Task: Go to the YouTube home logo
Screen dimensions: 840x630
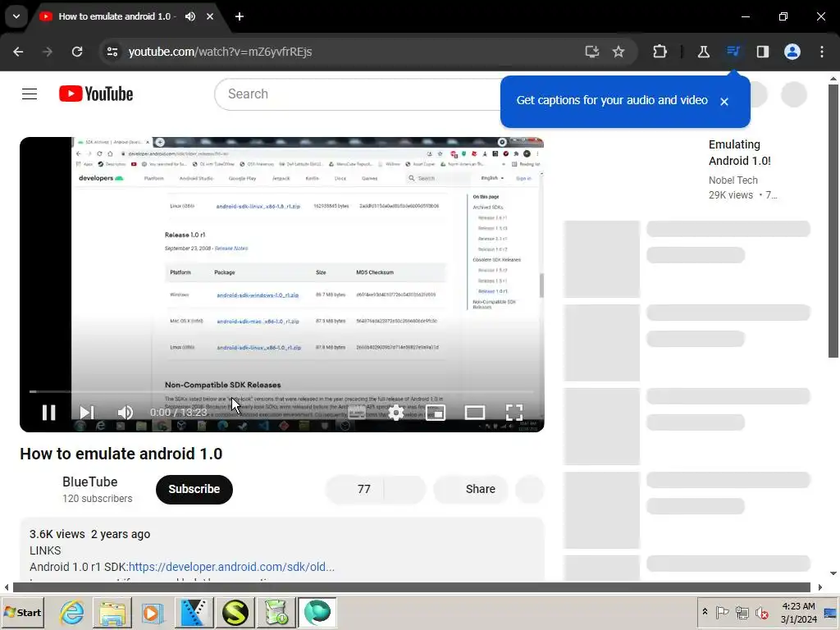Action: [x=96, y=94]
